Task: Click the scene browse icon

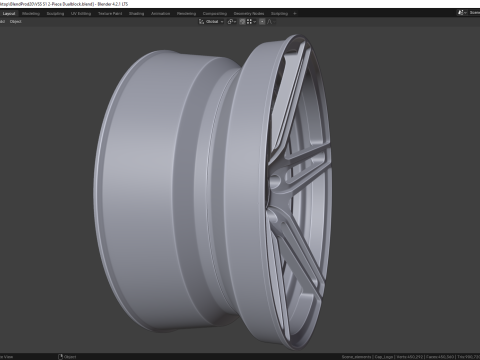Action: [461, 13]
